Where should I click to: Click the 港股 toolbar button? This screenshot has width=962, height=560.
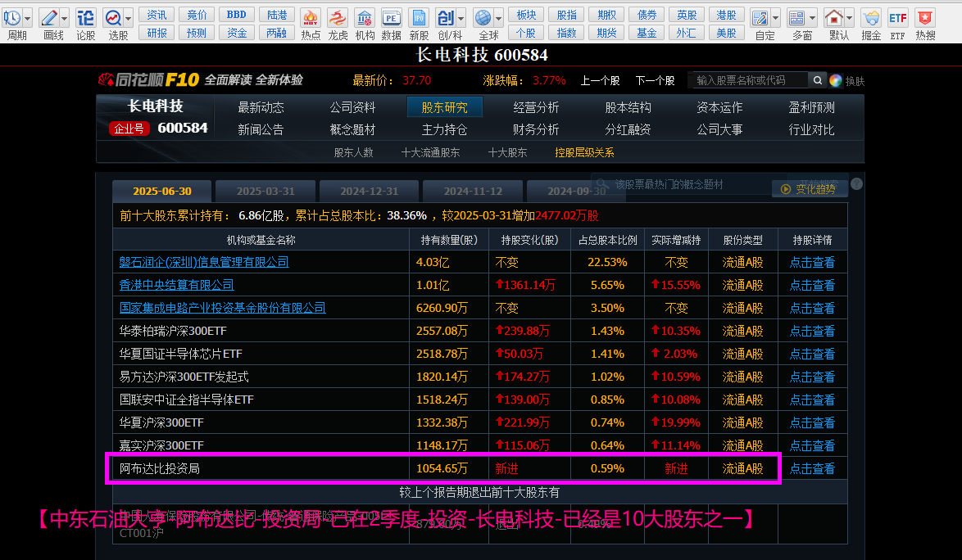click(x=726, y=15)
